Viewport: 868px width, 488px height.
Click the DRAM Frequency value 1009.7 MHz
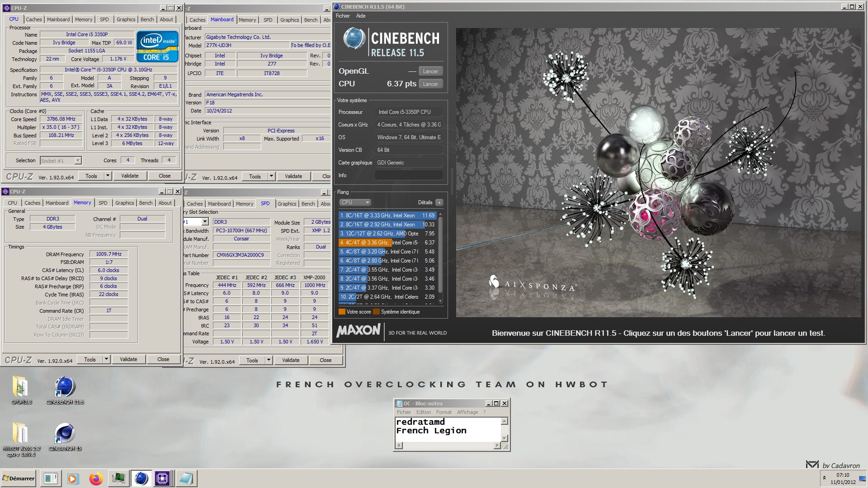click(108, 254)
